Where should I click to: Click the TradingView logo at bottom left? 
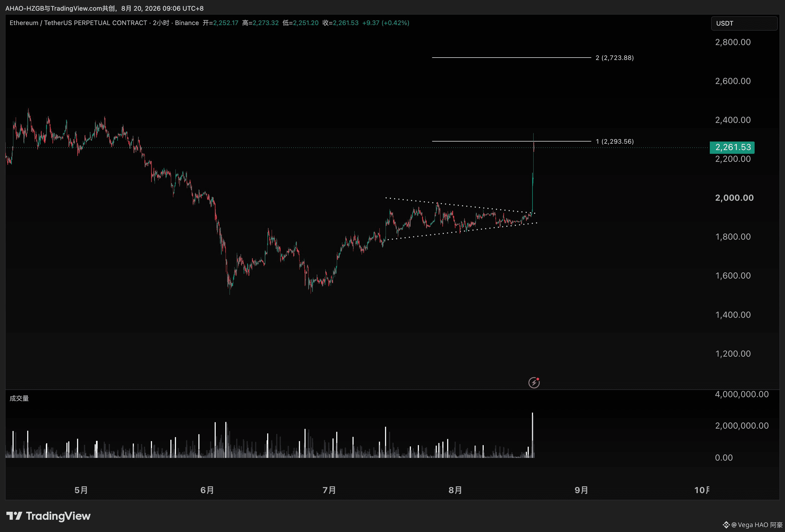(48, 516)
